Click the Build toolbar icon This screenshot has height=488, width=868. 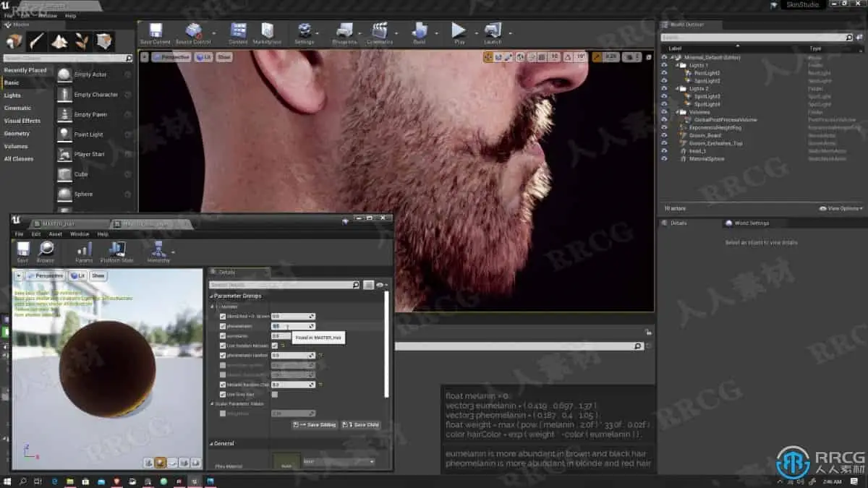tap(420, 33)
